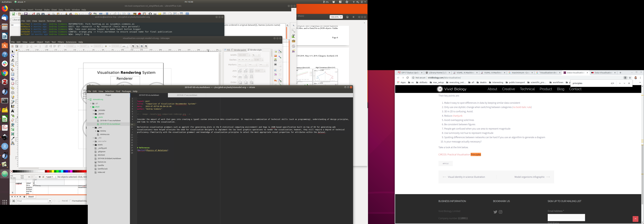Switch to 2019-06-17-avs.markdown editor tab
The image size is (644, 224).
pyautogui.click(x=187, y=95)
